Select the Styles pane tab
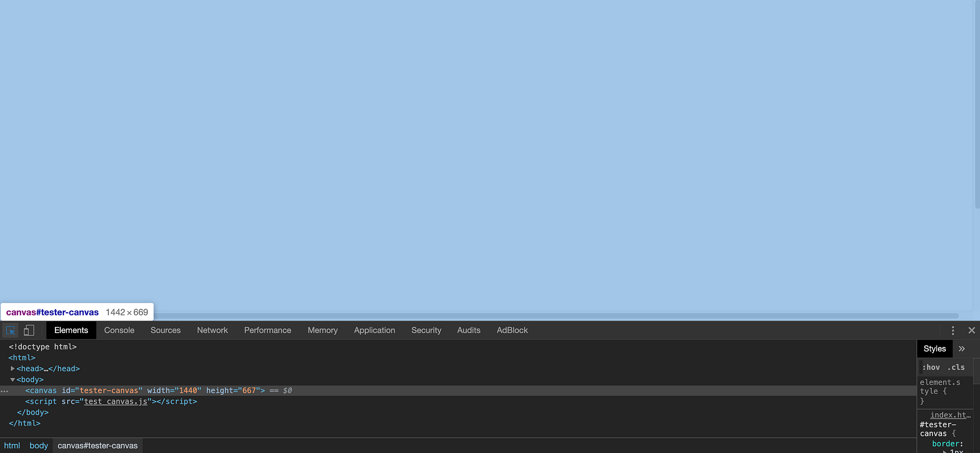Image resolution: width=980 pixels, height=453 pixels. point(935,349)
